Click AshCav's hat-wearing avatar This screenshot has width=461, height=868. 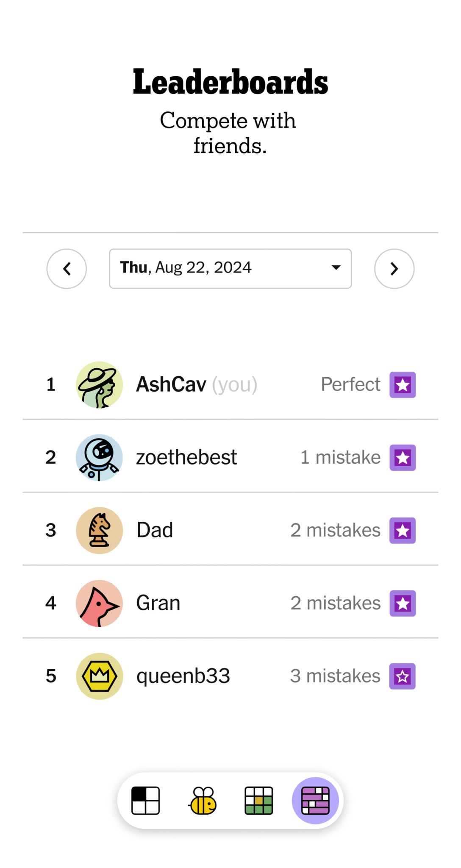[x=99, y=385]
